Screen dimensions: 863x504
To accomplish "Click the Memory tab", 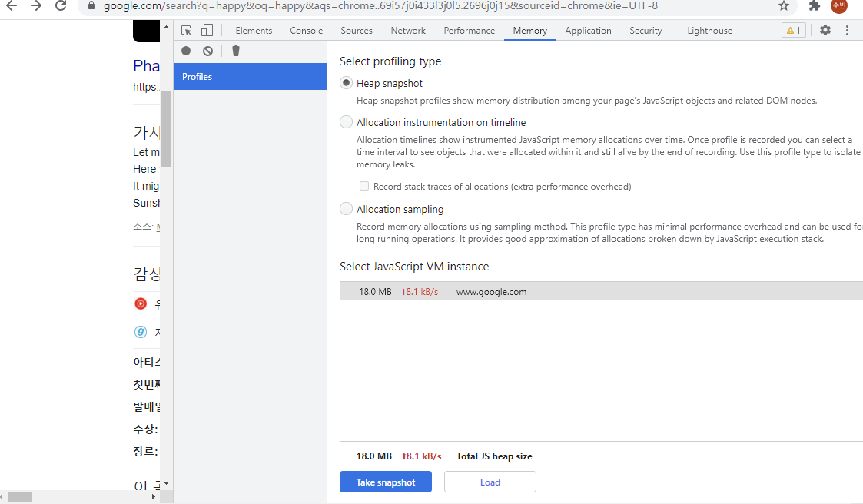I will coord(530,31).
